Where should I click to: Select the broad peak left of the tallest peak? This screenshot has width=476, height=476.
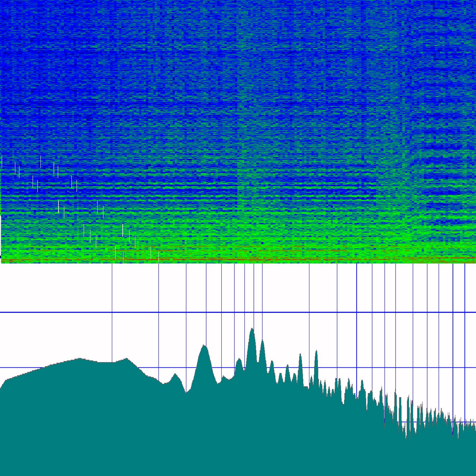pyautogui.click(x=204, y=346)
